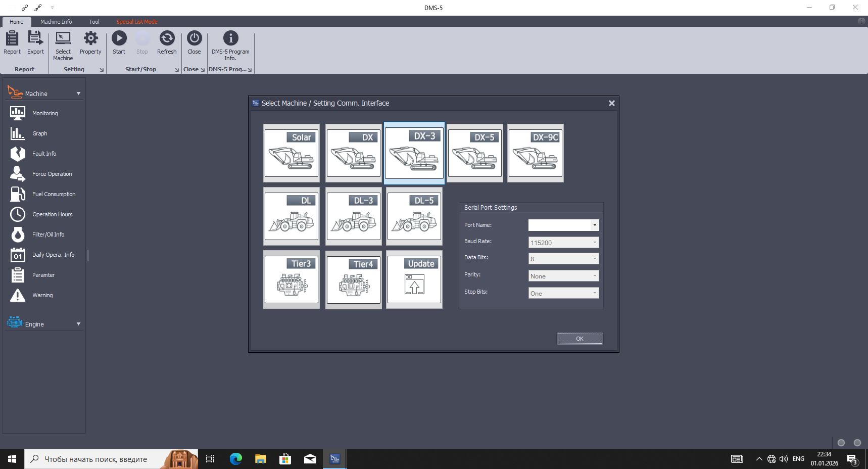Open Fault Info in sidebar

pyautogui.click(x=44, y=154)
